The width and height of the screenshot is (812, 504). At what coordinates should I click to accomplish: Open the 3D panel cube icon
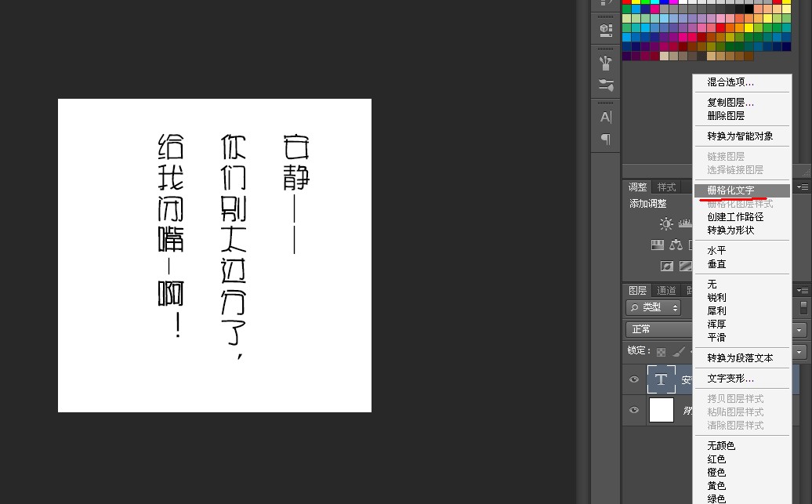pyautogui.click(x=606, y=29)
